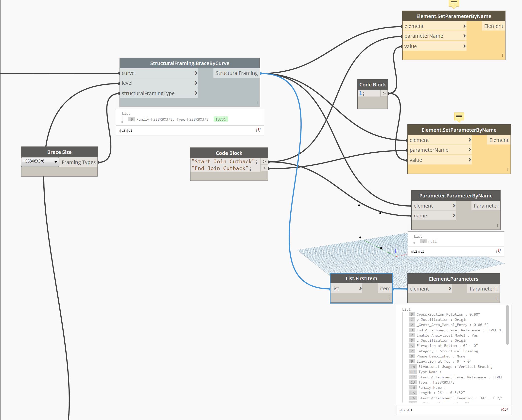This screenshot has width=522, height=420.
Task: Click the Parameter[] output of Element.Parameters
Action: (x=483, y=289)
